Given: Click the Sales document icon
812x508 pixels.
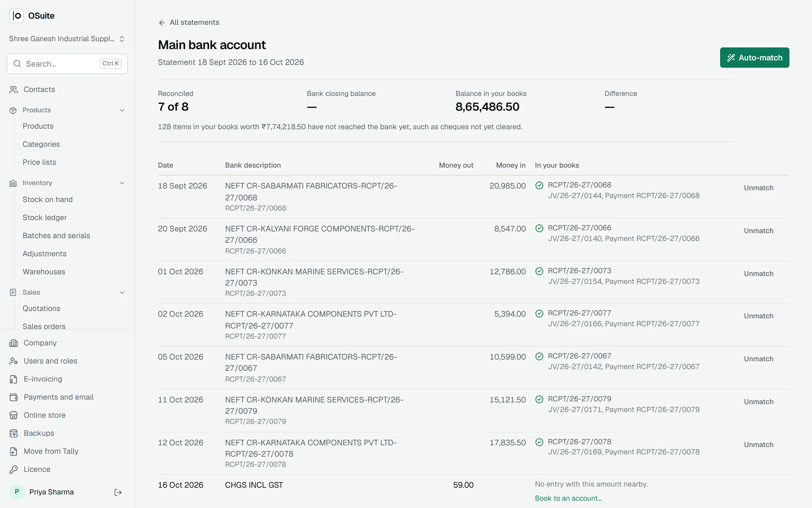Looking at the screenshot, I should (13, 293).
